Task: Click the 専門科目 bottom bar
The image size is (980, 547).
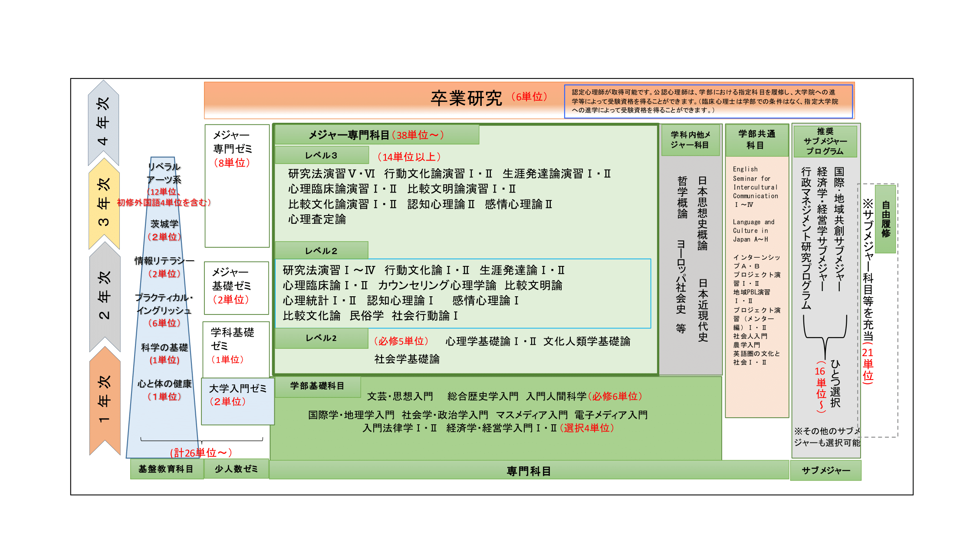Action: click(x=529, y=470)
